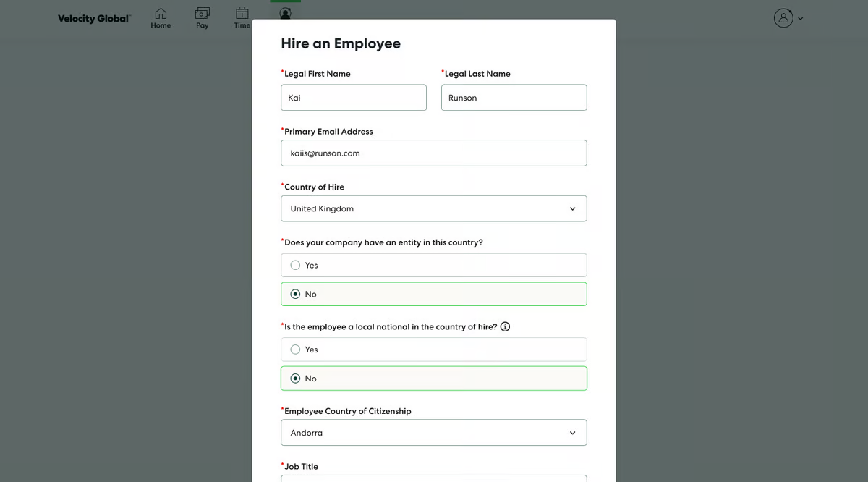Screen dimensions: 868x482
Task: Click the Primary Email Address field
Action: tap(433, 153)
